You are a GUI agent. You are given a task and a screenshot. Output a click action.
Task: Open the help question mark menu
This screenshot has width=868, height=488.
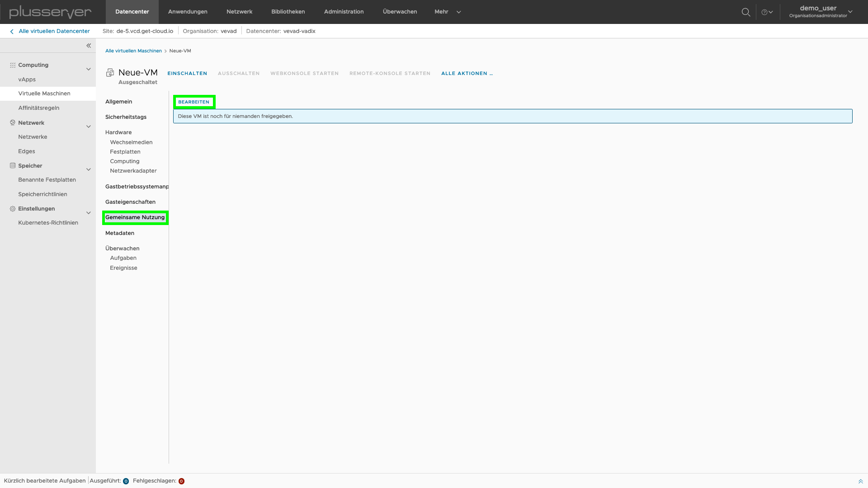click(x=767, y=12)
